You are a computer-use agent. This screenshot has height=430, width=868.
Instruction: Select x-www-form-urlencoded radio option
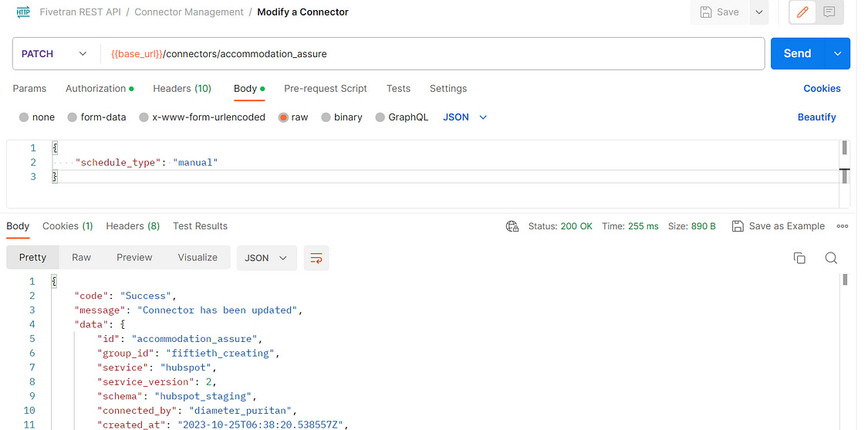coord(144,117)
